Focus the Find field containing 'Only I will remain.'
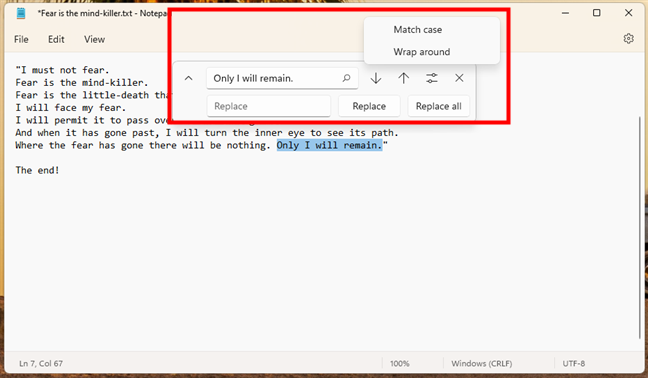Viewport: 648px width, 378px height. click(x=282, y=78)
